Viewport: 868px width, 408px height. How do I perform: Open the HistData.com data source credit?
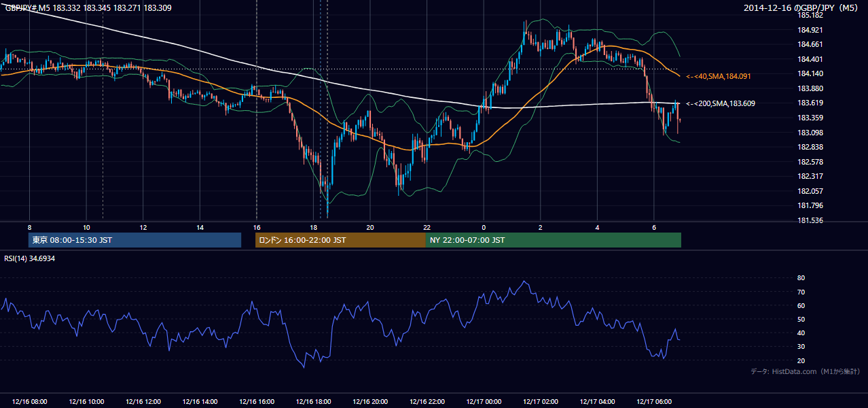pos(806,371)
